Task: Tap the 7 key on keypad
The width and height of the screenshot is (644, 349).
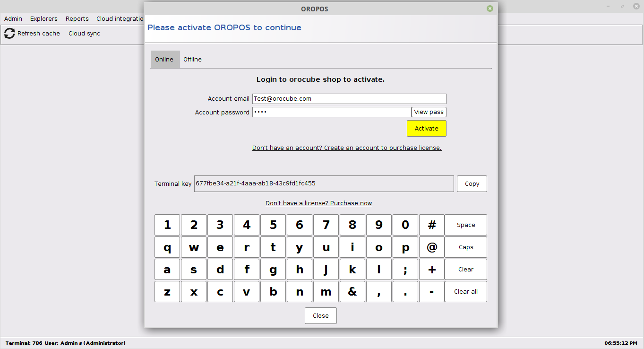Action: click(x=326, y=225)
